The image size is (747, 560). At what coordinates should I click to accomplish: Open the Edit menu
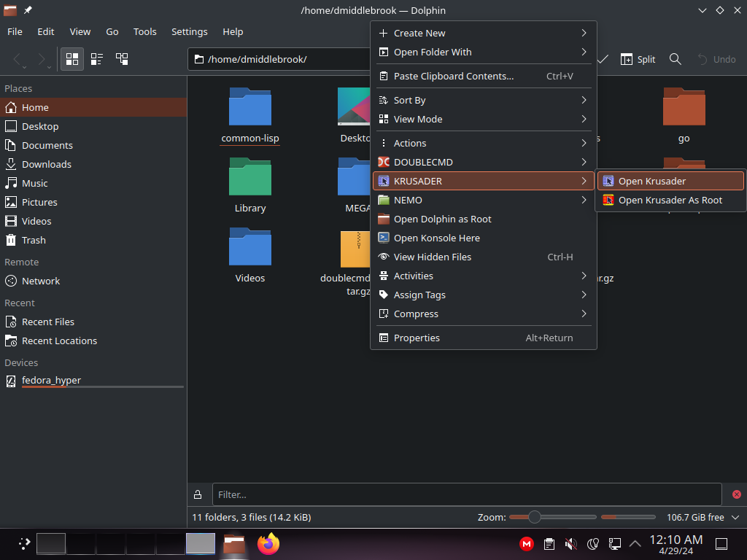(46, 31)
